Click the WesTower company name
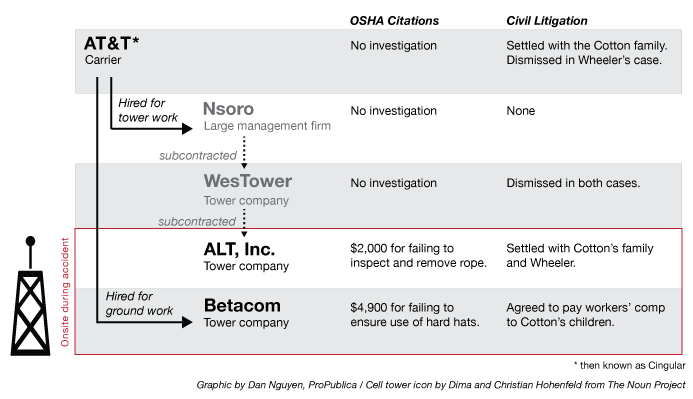 click(x=248, y=181)
